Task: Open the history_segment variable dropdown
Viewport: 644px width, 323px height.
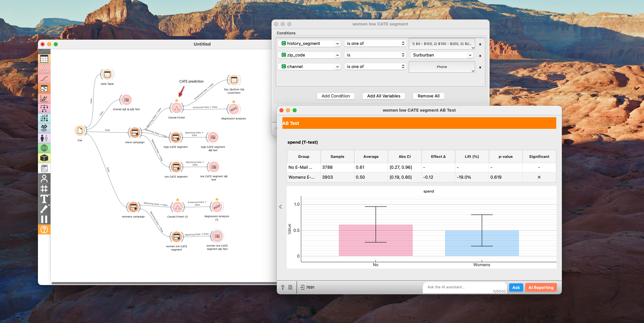Action: pos(309,44)
